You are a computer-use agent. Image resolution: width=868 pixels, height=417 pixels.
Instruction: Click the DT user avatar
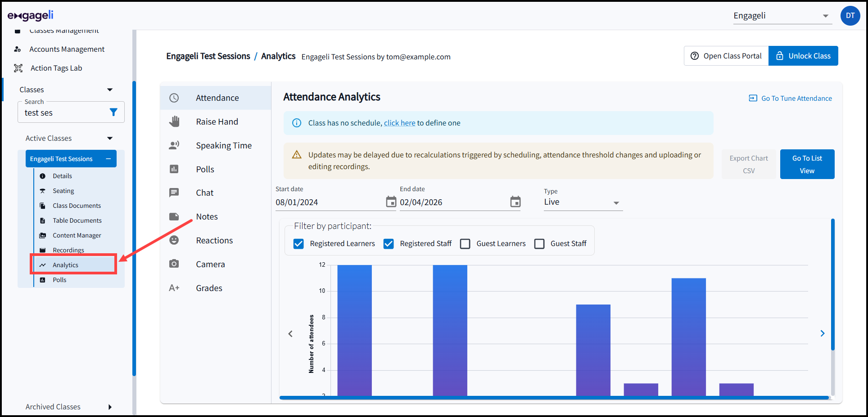(x=850, y=16)
